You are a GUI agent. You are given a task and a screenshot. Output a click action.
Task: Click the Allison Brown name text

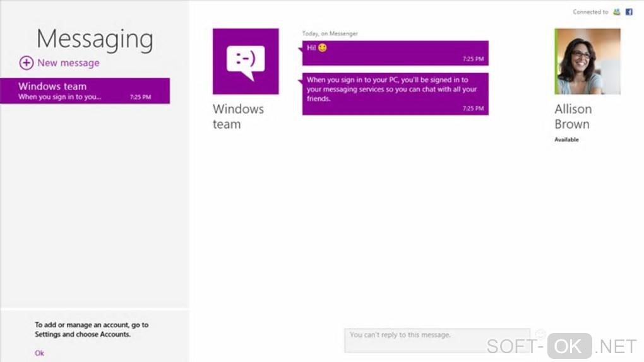pos(573,117)
